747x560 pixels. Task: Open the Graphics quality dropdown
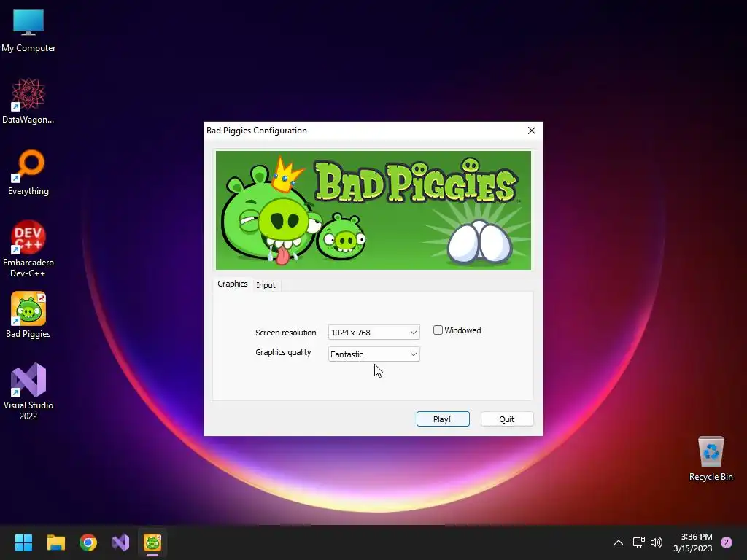374,354
